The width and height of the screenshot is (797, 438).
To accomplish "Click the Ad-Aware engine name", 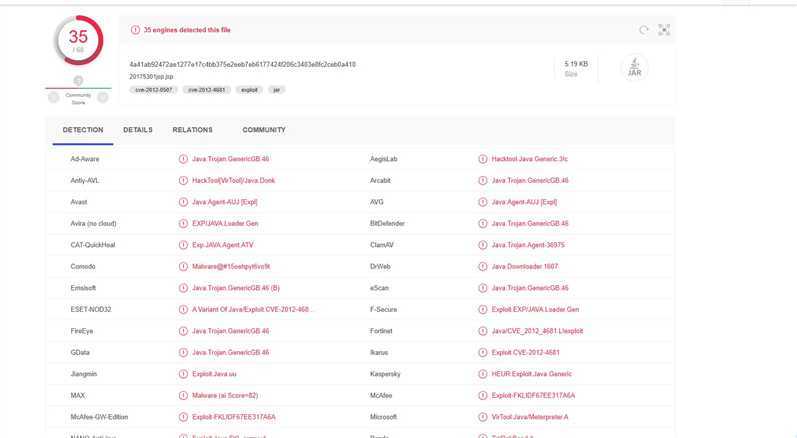I will (85, 159).
